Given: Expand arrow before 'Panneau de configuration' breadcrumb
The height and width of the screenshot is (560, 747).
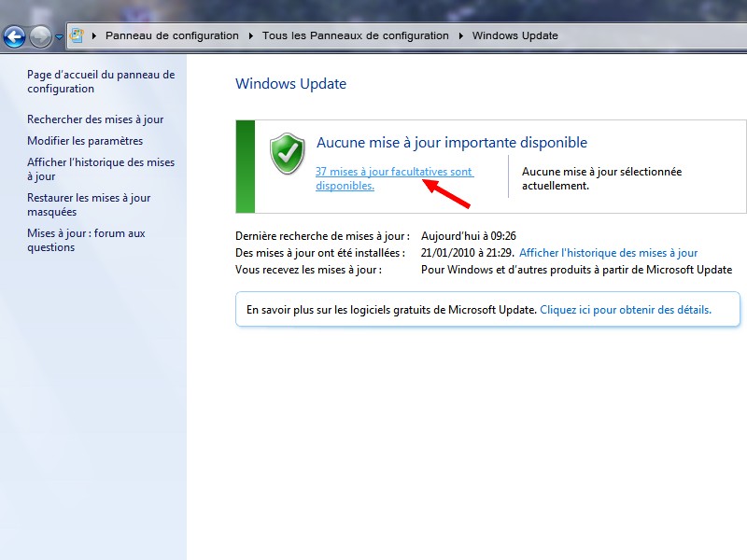Looking at the screenshot, I should (94, 36).
